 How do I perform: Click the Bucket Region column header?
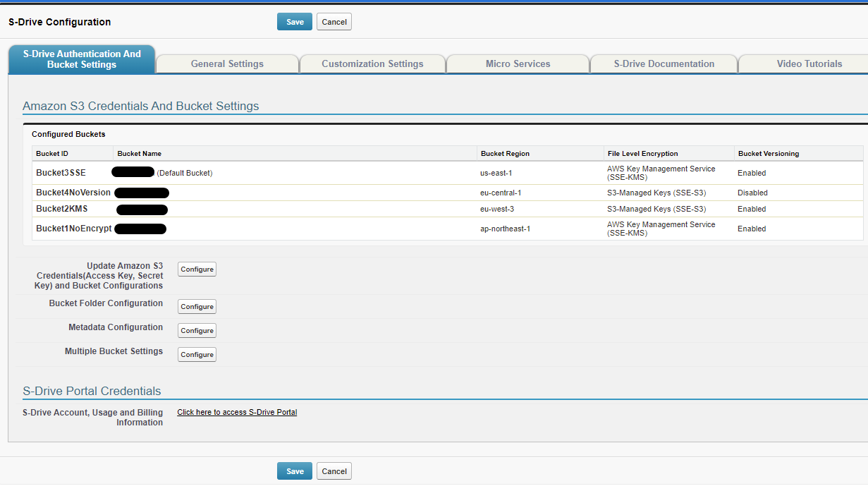[x=505, y=154]
